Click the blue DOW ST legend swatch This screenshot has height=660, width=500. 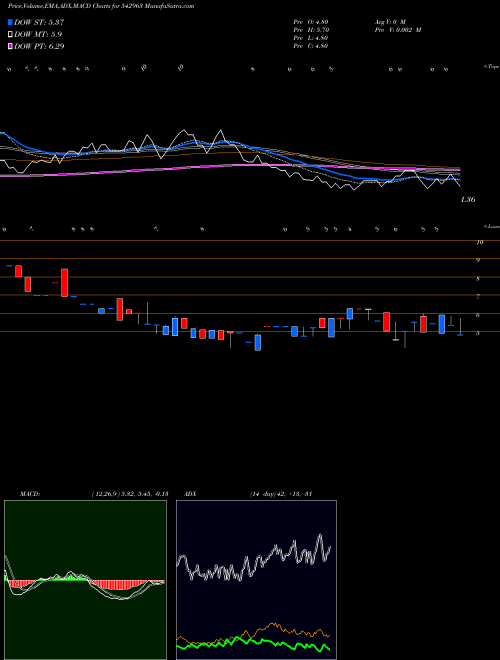[x=10, y=22]
